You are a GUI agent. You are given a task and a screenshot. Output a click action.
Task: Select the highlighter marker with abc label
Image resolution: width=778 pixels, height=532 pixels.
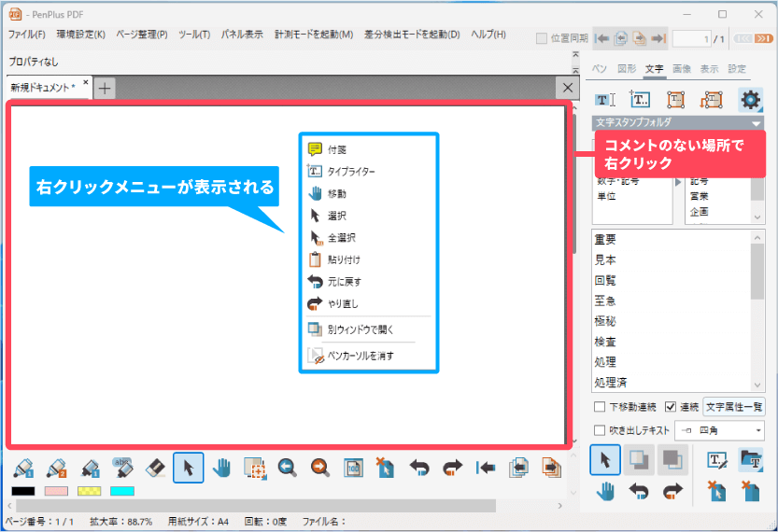(x=123, y=468)
